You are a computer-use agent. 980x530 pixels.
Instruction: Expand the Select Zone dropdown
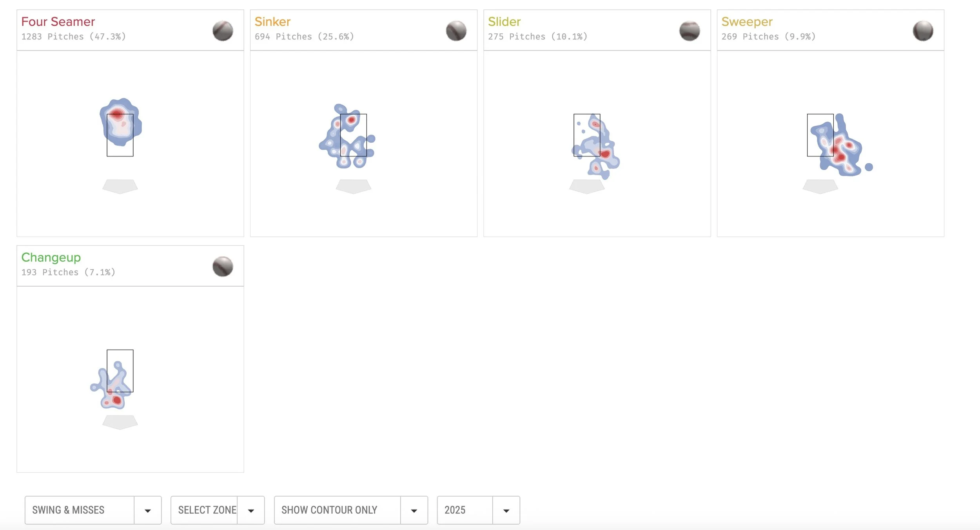[251, 510]
